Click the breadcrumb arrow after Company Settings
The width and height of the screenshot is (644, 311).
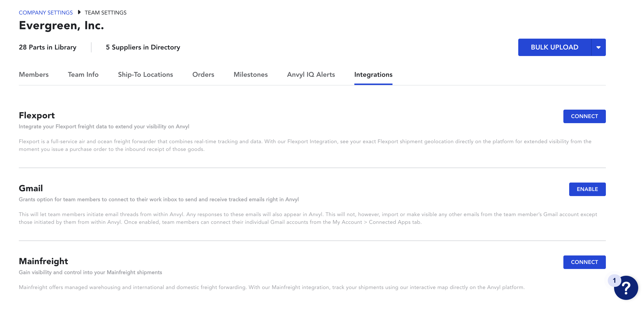pyautogui.click(x=79, y=12)
